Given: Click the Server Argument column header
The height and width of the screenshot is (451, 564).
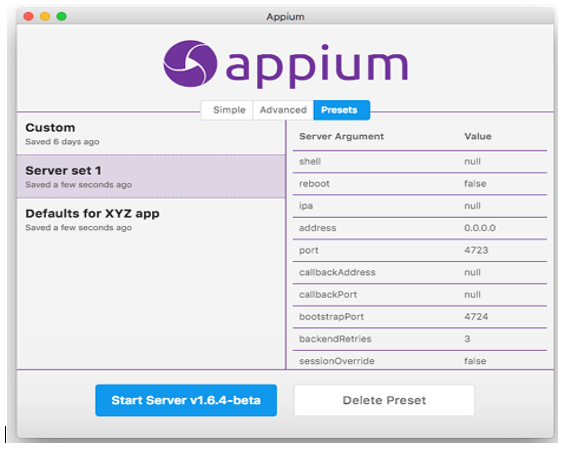Looking at the screenshot, I should point(341,136).
